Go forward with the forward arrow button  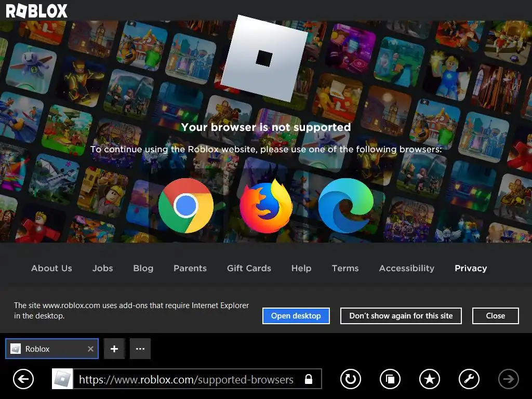508,379
